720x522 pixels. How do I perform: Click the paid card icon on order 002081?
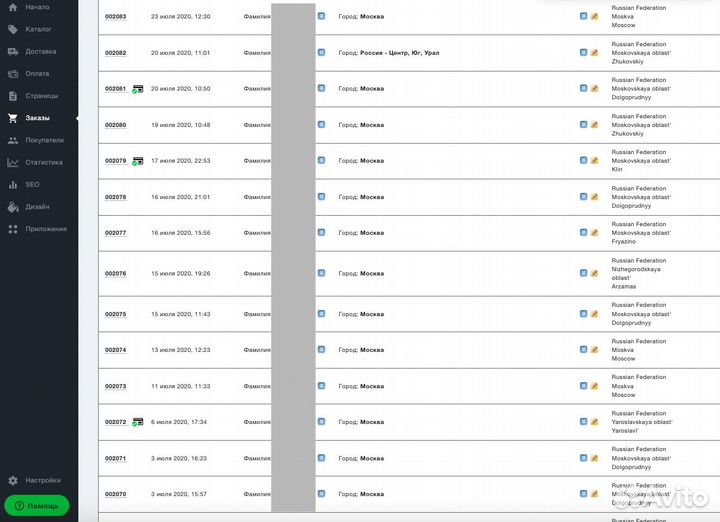pyautogui.click(x=137, y=89)
